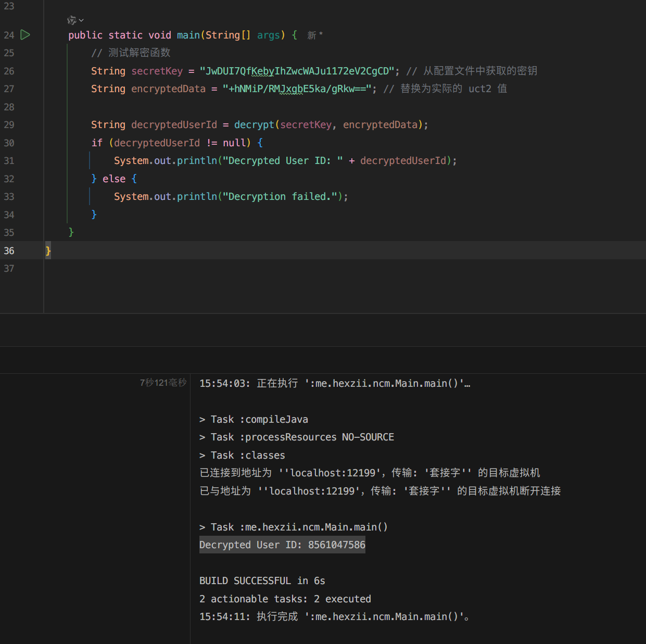The height and width of the screenshot is (644, 646).
Task: Click the closing brace on line 36
Action: pos(48,251)
